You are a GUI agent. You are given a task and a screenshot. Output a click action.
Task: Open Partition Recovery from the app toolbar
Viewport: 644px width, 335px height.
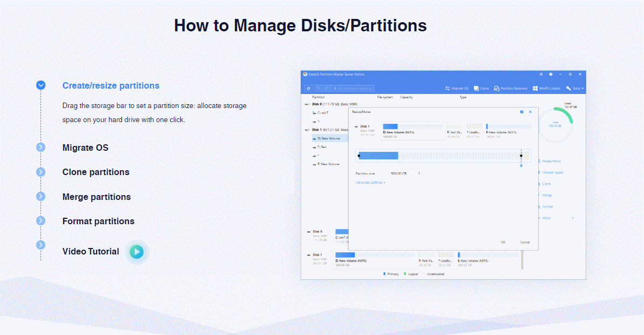511,89
